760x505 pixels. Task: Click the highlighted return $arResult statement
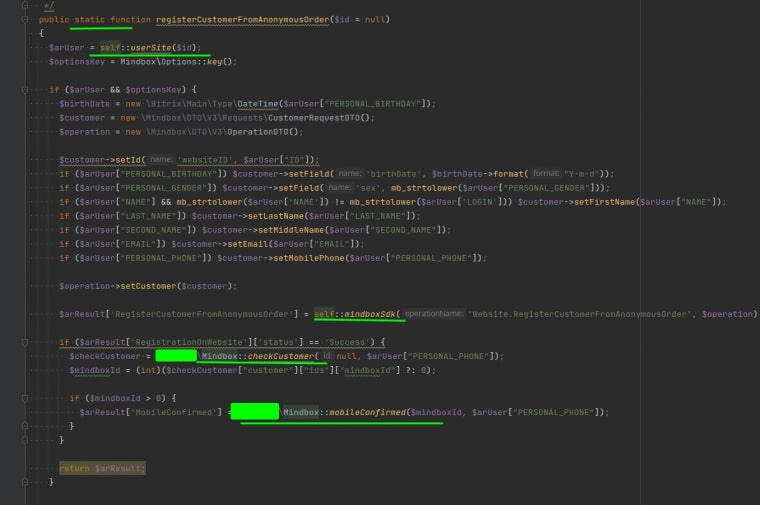102,468
